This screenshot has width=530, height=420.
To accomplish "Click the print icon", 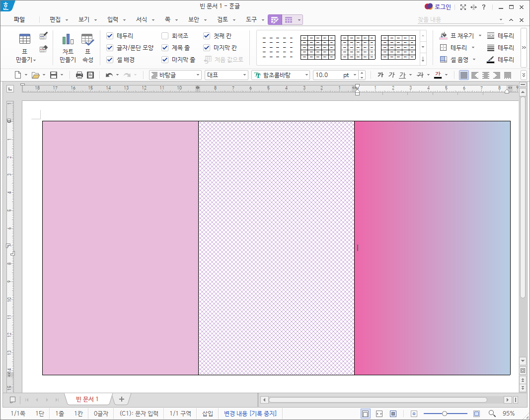I will (79, 75).
